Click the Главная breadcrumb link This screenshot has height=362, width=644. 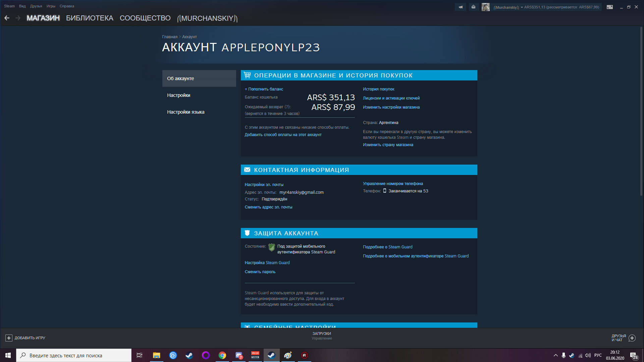[170, 37]
